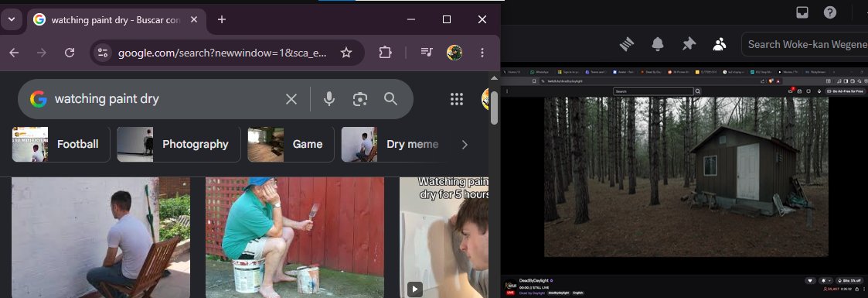868x298 pixels.
Task: Open the image of man in green shirt
Action: 294,238
